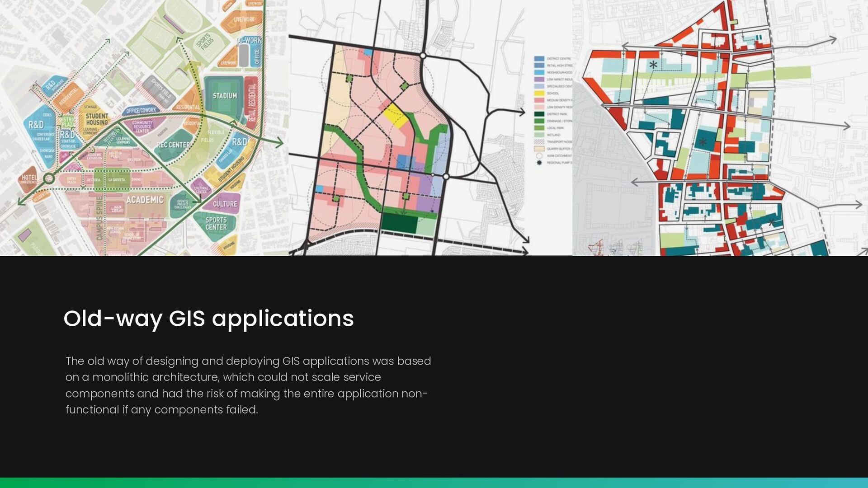Click the hatched Transport Noise legend symbol

tap(539, 142)
